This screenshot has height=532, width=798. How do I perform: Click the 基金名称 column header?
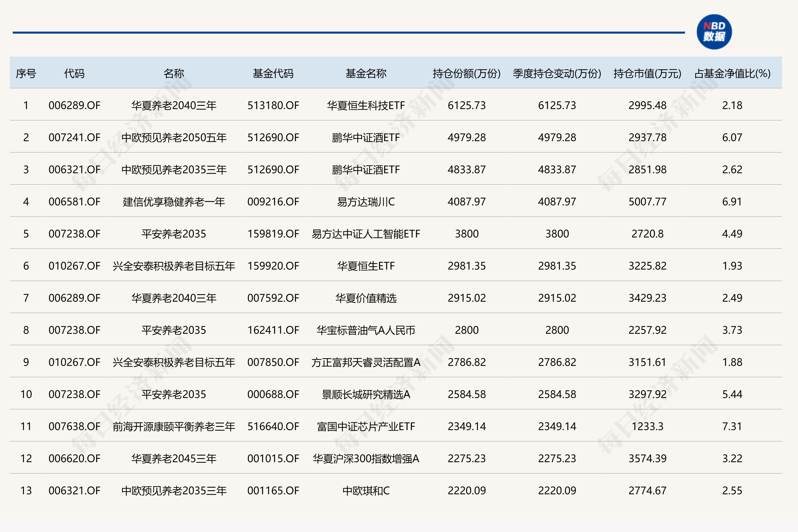(366, 73)
